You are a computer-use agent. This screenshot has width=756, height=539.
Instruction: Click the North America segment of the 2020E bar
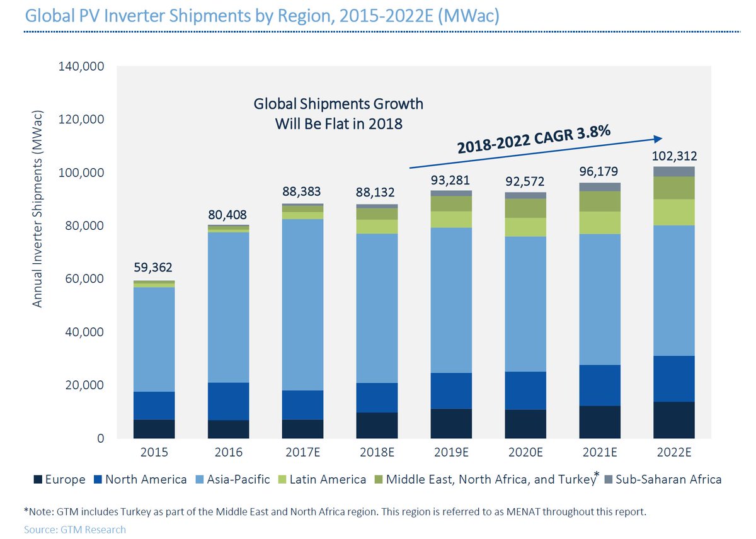(x=526, y=391)
